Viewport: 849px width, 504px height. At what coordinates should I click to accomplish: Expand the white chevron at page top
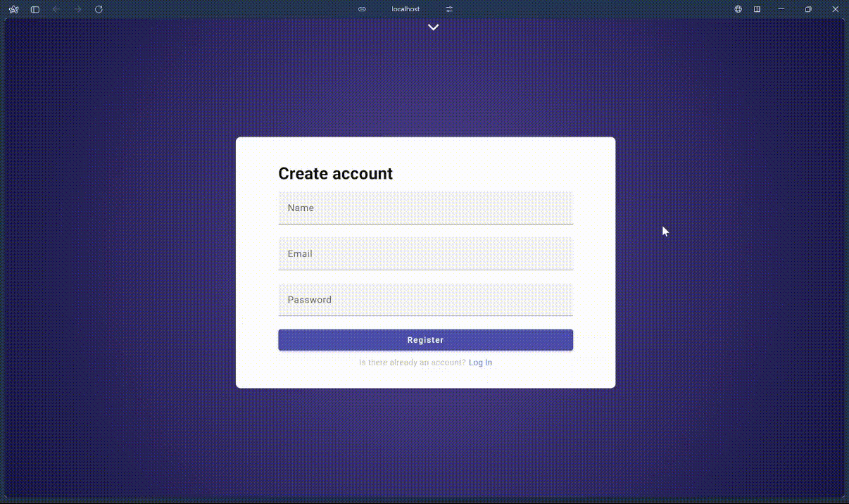(434, 27)
